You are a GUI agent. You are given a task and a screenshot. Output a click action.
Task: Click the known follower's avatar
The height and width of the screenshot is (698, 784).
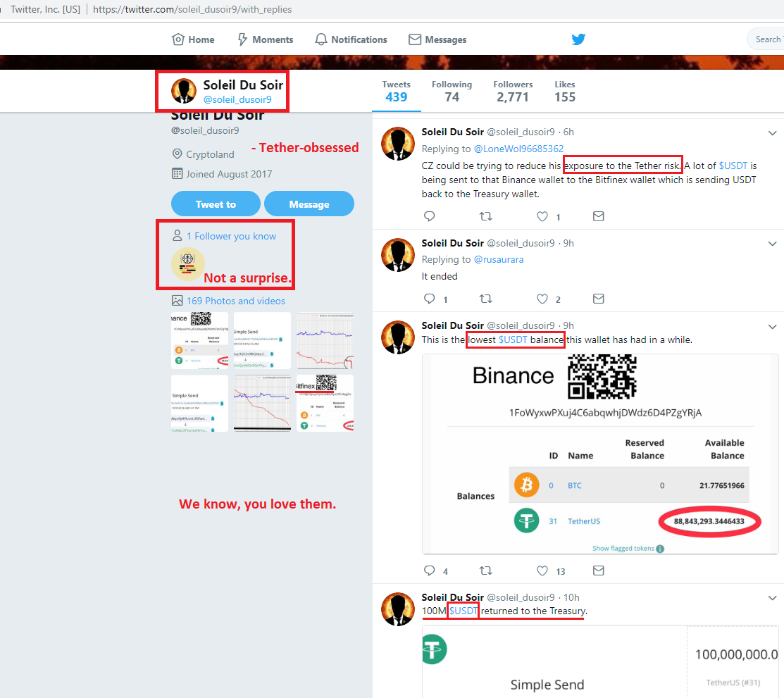pyautogui.click(x=187, y=264)
